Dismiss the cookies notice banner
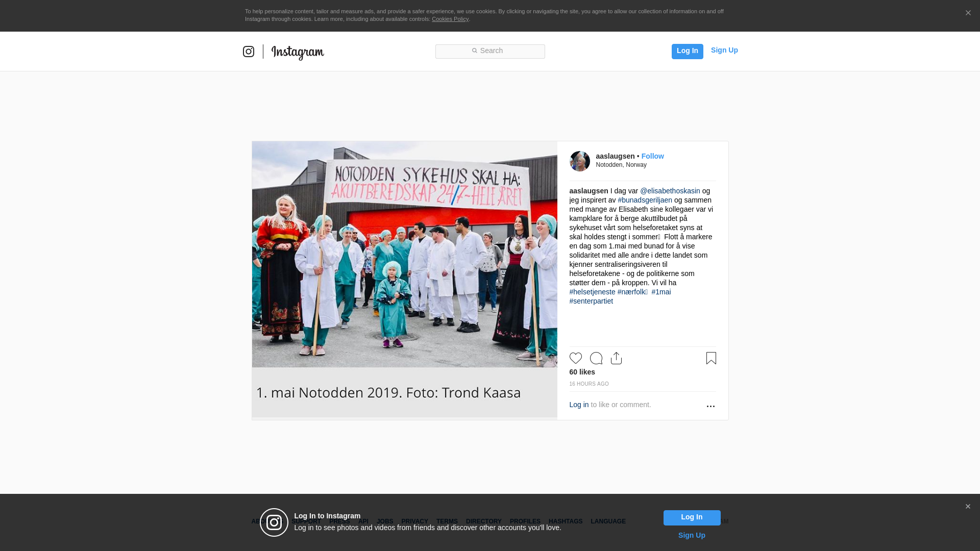This screenshot has height=551, width=980. click(968, 13)
